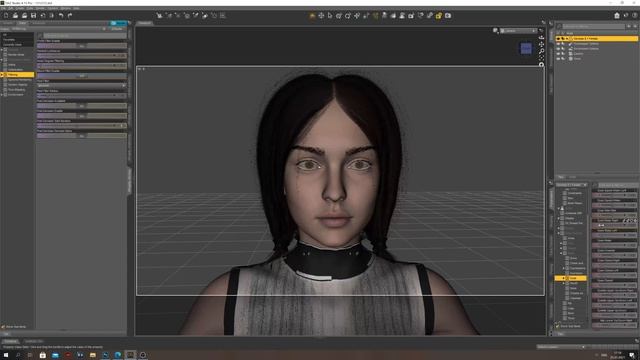Open Parameters pane figure selection dropdown
This screenshot has width=640, height=360.
(x=571, y=185)
